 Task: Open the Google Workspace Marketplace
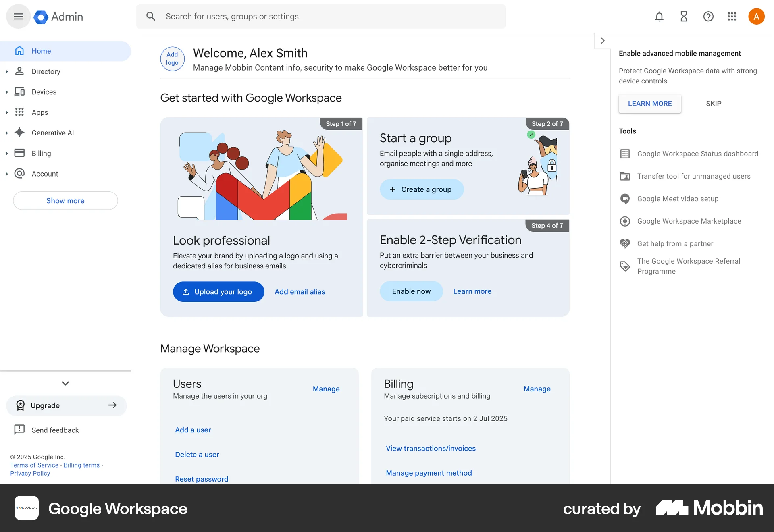coord(689,221)
